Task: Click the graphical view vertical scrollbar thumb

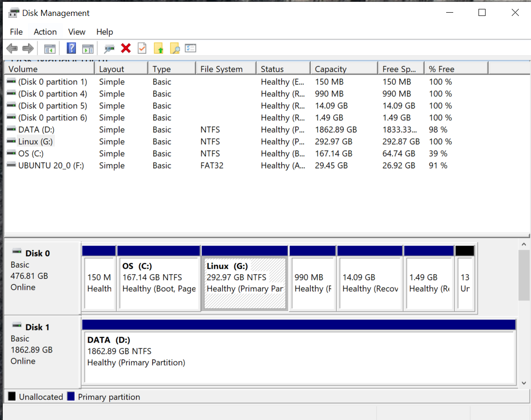Action: [x=524, y=275]
